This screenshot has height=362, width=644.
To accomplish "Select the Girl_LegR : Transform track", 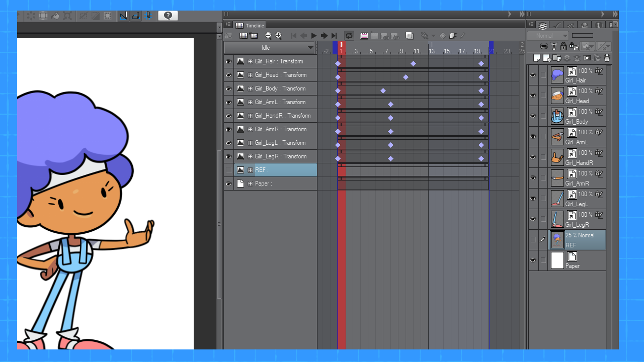I will (276, 156).
